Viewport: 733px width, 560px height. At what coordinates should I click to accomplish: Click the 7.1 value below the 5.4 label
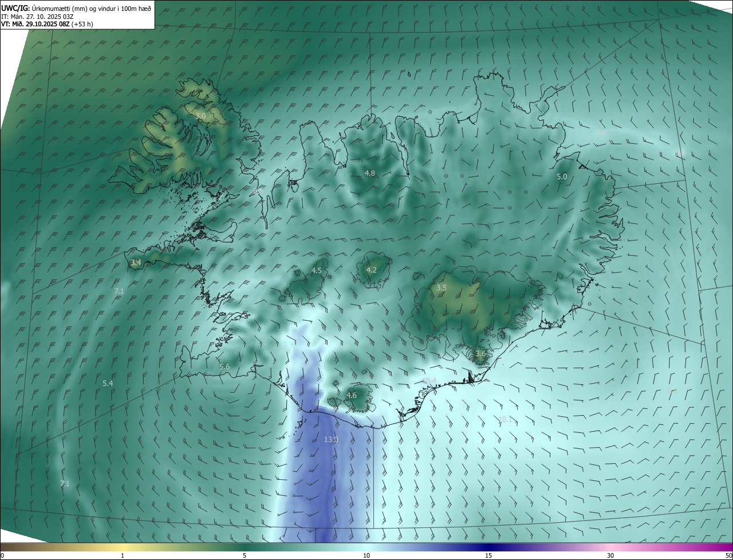pyautogui.click(x=65, y=484)
